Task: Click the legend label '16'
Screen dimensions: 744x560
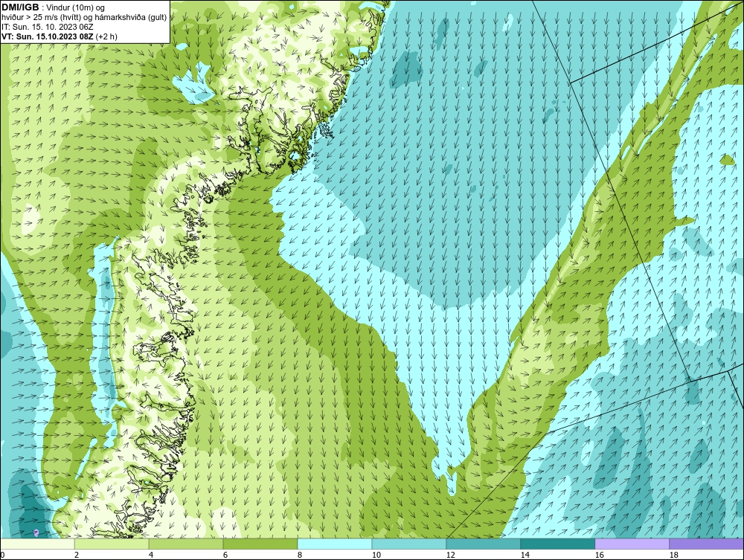Action: (x=599, y=556)
